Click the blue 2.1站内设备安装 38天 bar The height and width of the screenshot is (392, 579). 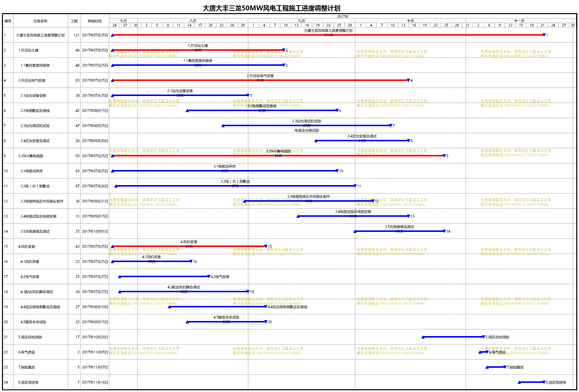(180, 95)
